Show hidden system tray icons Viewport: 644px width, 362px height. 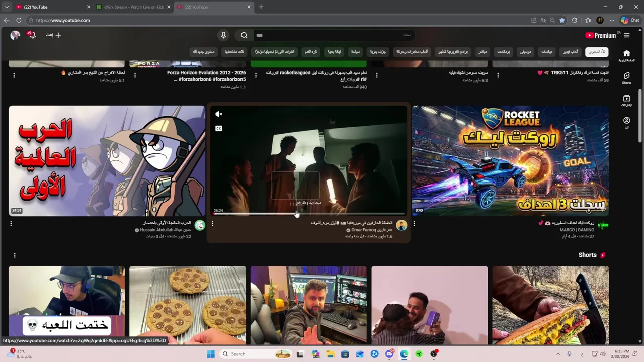[558, 354]
